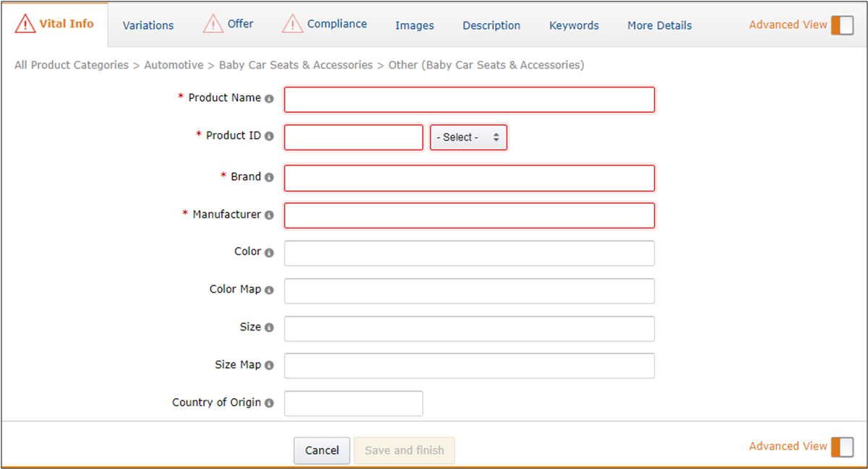Screen dimensions: 868x469
Task: Go to the Keywords tab
Action: (574, 25)
